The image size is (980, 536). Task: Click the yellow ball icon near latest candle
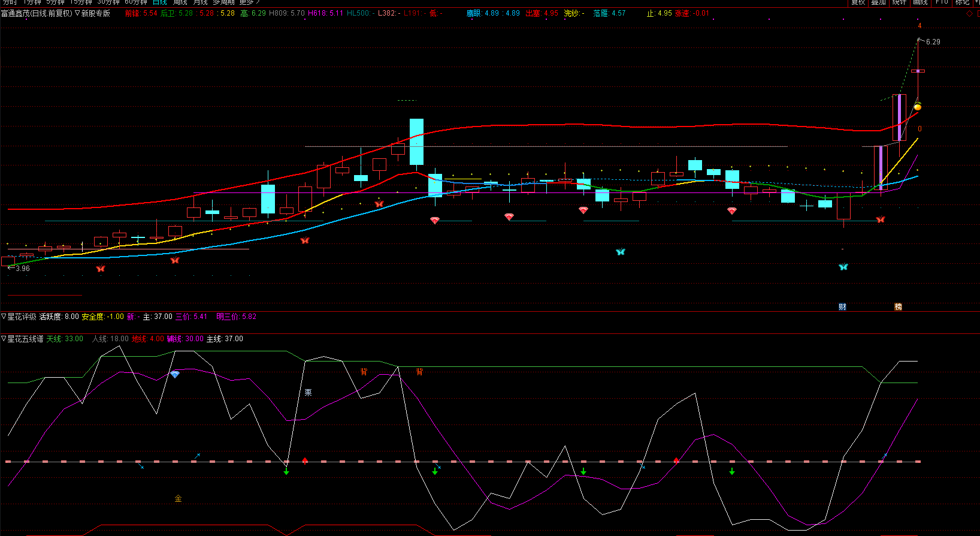(x=917, y=107)
